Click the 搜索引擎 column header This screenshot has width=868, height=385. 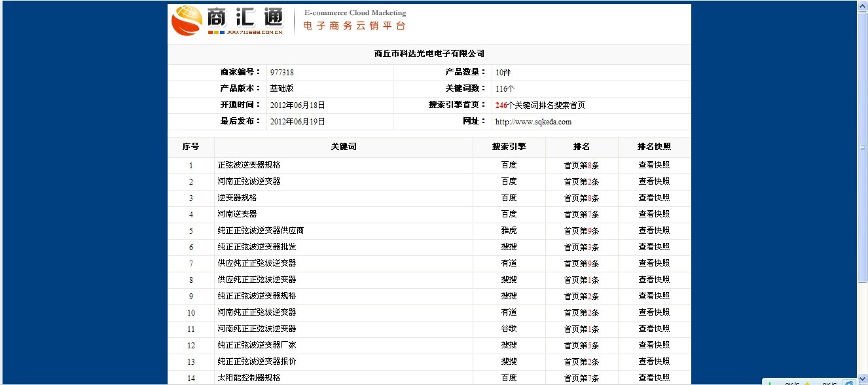(x=509, y=147)
